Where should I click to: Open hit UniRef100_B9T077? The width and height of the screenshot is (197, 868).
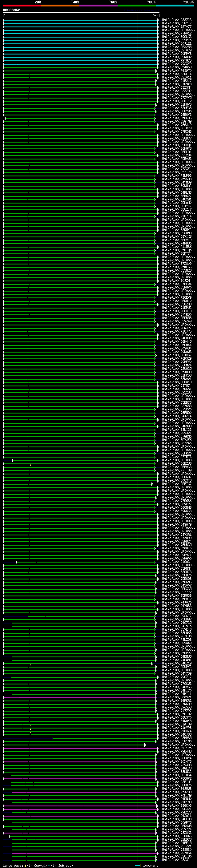pyautogui.click(x=176, y=26)
